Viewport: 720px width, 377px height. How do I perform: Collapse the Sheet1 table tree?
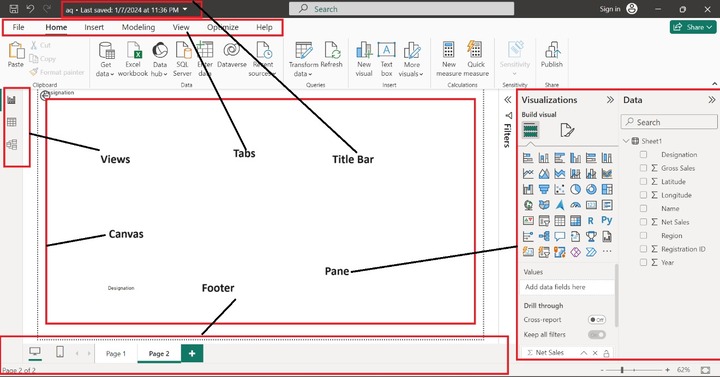point(626,141)
